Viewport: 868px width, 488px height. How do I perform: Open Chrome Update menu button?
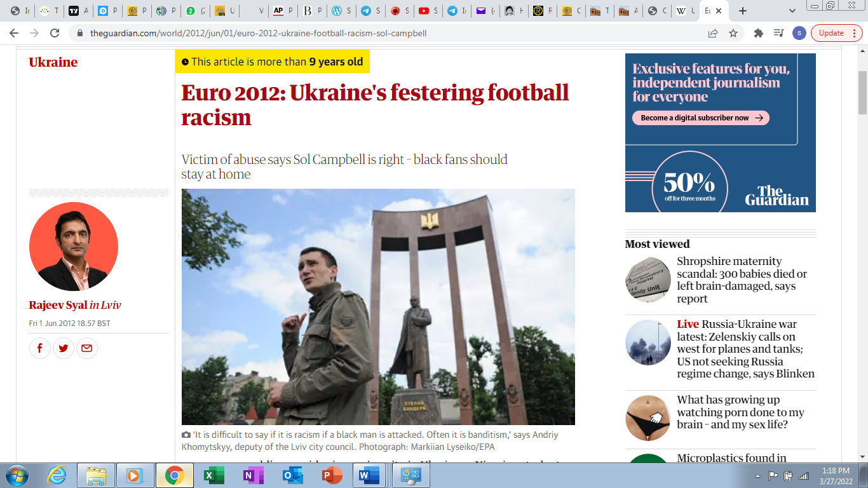point(836,33)
